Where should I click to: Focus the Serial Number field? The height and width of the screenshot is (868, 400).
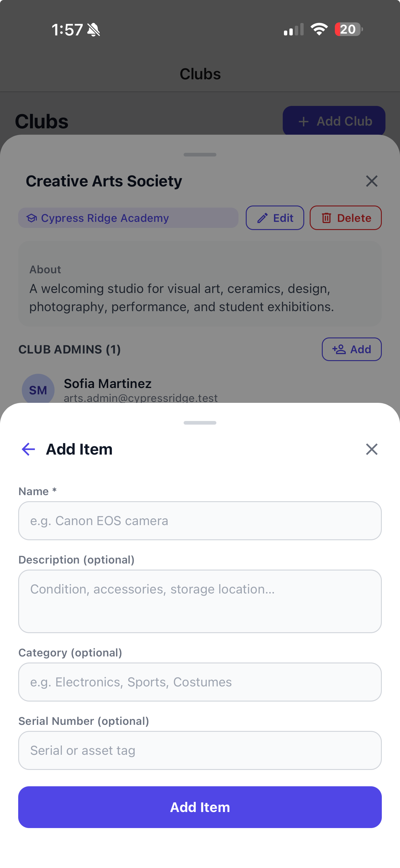pyautogui.click(x=200, y=750)
